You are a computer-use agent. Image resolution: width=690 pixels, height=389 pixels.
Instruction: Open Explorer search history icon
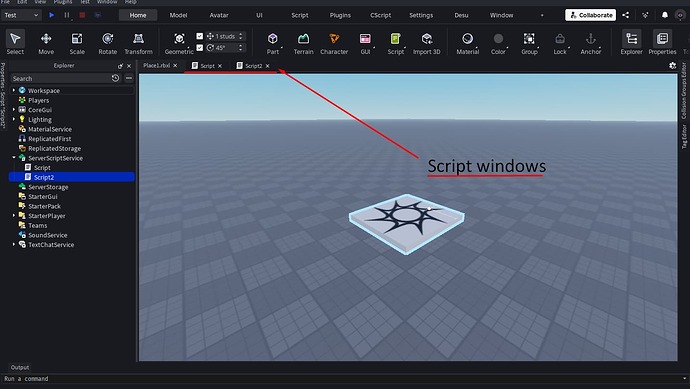[115, 78]
